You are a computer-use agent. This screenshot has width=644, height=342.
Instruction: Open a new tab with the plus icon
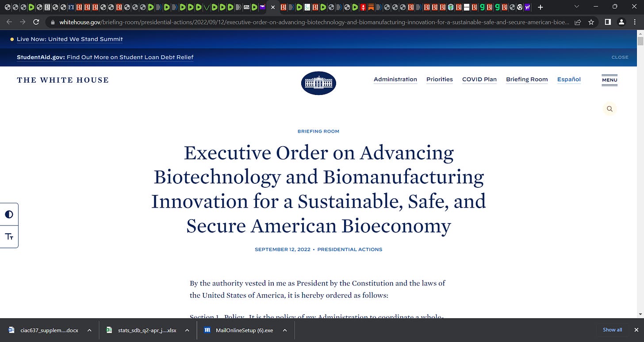tap(540, 7)
